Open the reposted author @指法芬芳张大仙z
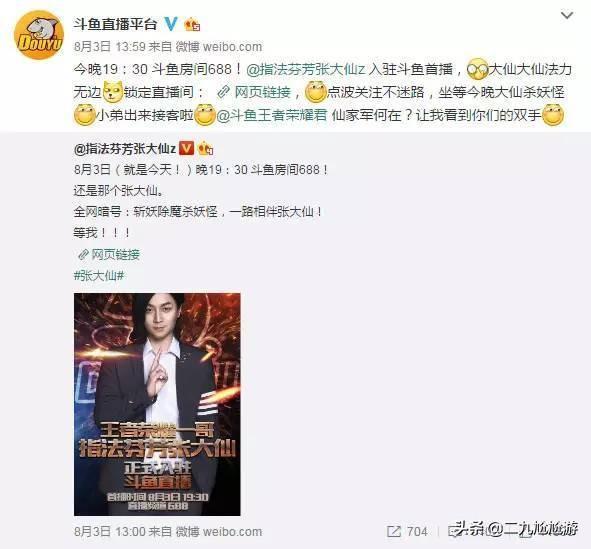The height and width of the screenshot is (549, 591). [x=125, y=149]
